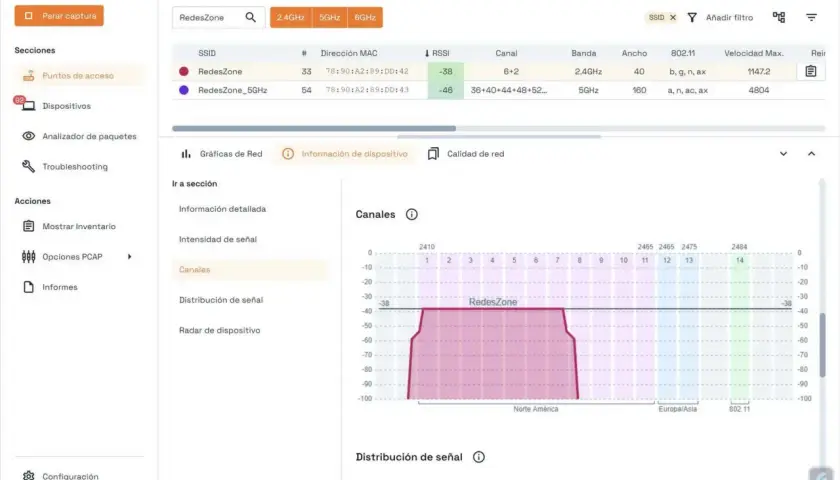This screenshot has height=480, width=840.
Task: Click Dirección MAC column header
Action: pyautogui.click(x=349, y=53)
